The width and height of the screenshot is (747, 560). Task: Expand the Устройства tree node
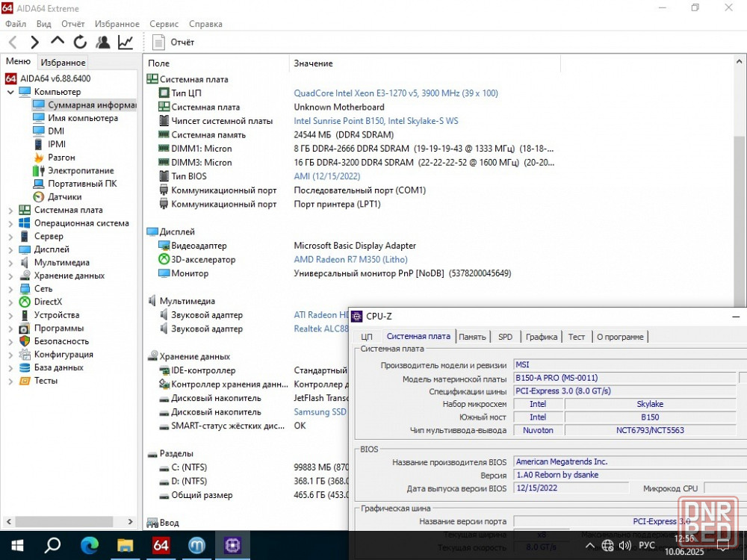pyautogui.click(x=10, y=315)
